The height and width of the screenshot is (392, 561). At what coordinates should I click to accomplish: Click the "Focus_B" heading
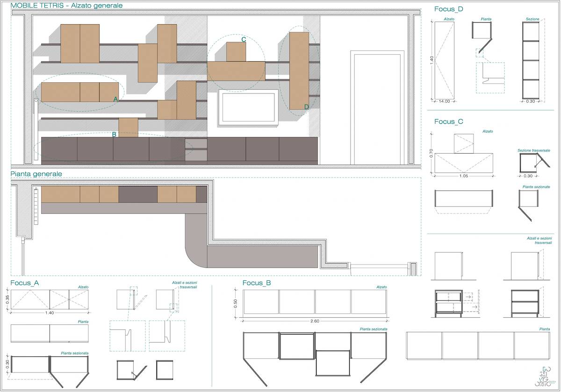257,283
